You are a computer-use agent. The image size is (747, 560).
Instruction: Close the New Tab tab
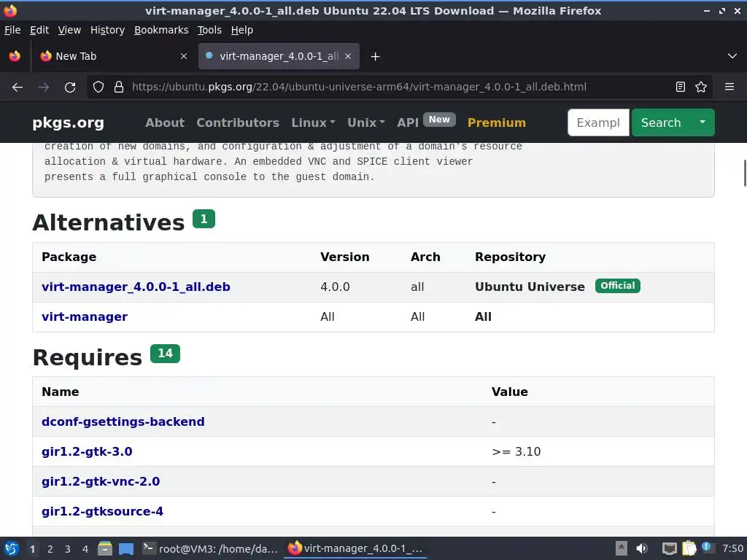point(184,56)
